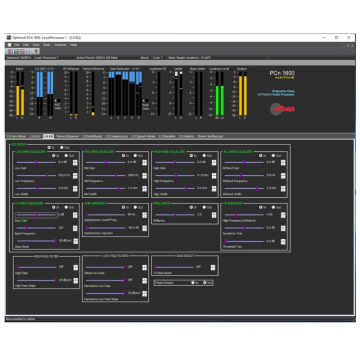Click the green second toolbar icon
Screen dimensions: 360x360
click(16, 51)
